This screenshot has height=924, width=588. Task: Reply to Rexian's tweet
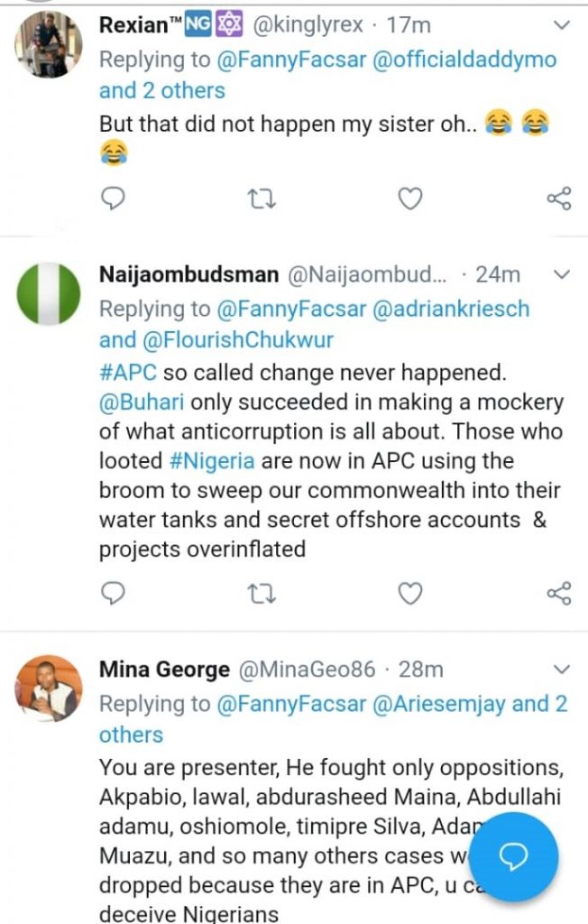point(113,198)
